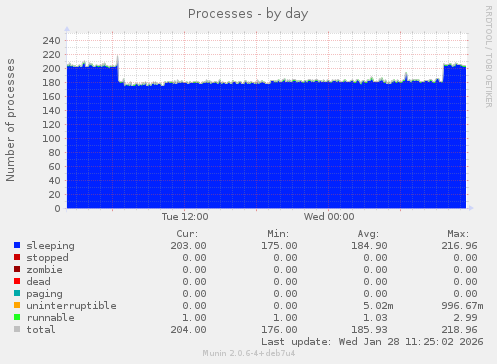Click the 'paging' legend label
This screenshot has height=364, width=497.
44,294
